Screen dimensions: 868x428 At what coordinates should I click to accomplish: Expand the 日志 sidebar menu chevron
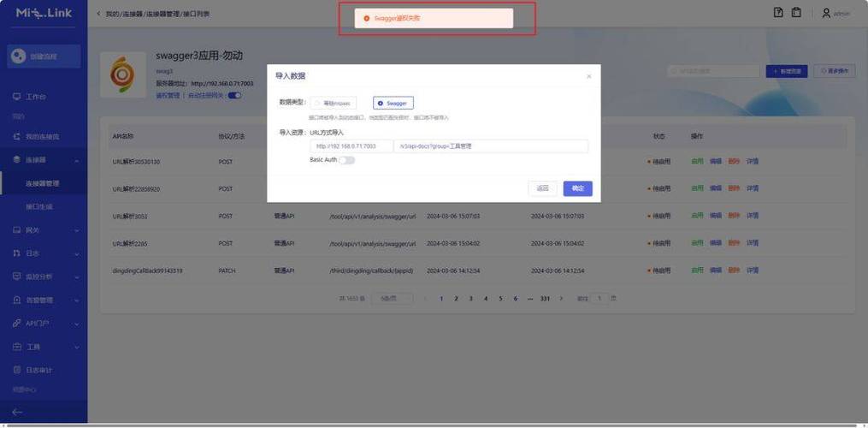76,253
